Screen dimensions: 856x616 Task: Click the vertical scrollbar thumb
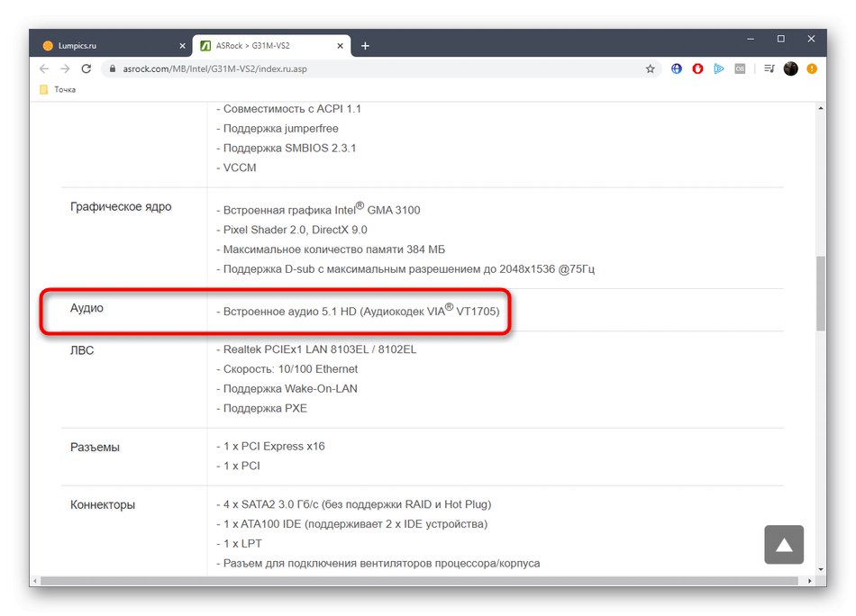click(821, 293)
